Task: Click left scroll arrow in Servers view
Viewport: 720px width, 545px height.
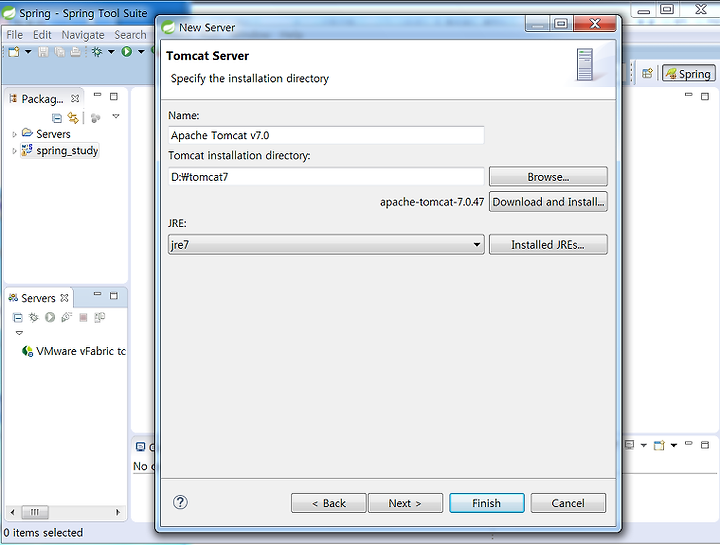Action: click(x=12, y=512)
